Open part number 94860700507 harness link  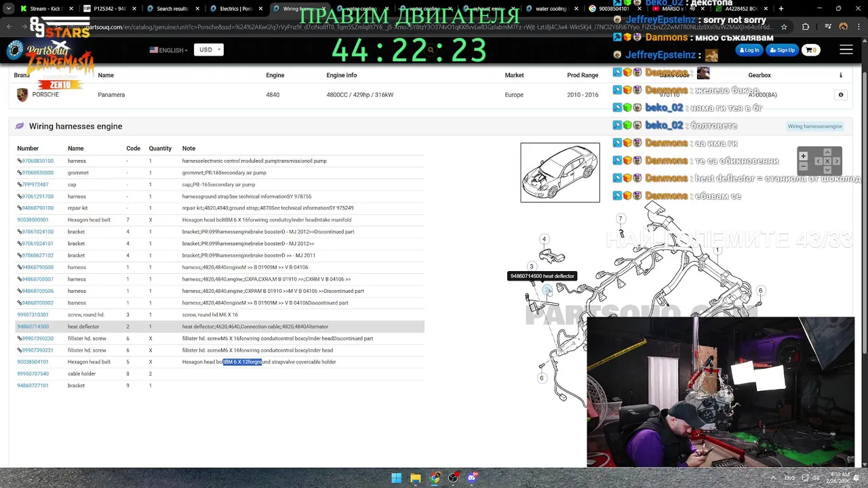pyautogui.click(x=37, y=279)
